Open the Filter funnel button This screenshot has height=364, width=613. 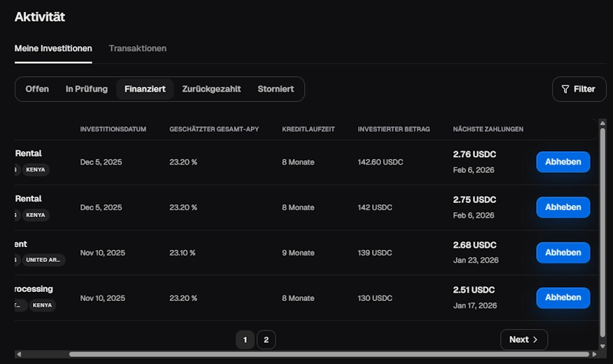click(x=579, y=89)
